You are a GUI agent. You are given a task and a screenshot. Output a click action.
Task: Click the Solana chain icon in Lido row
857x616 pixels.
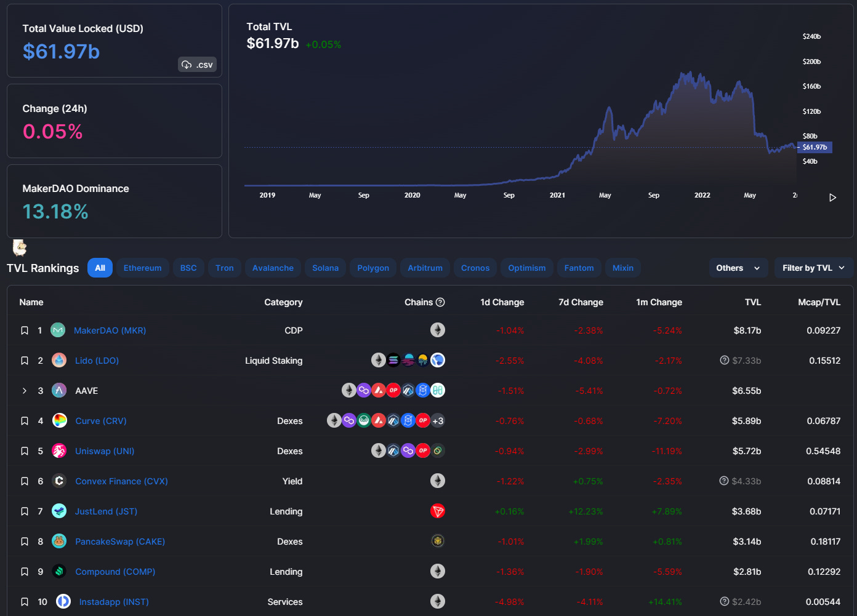[x=393, y=360]
